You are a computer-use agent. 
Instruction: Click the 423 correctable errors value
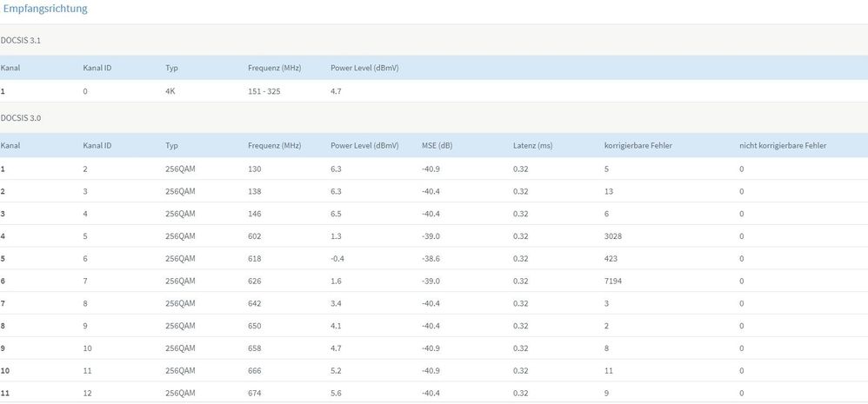pyautogui.click(x=611, y=259)
